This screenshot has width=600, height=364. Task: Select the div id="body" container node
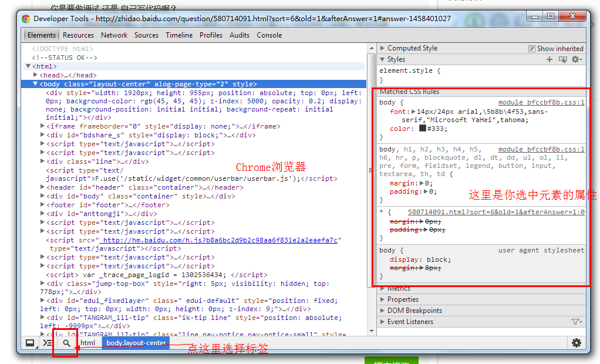pos(141,196)
